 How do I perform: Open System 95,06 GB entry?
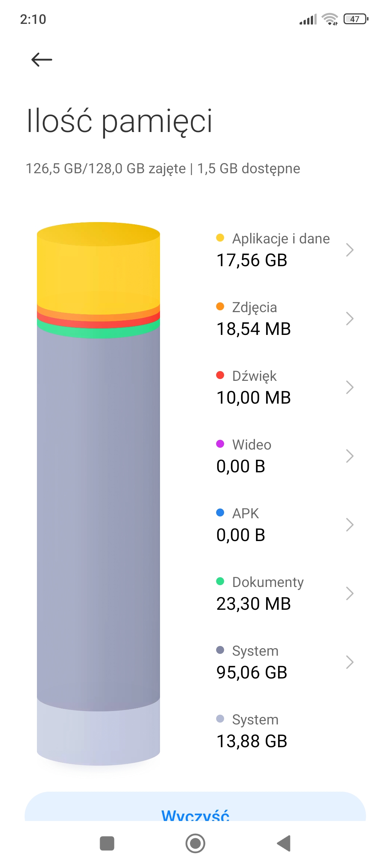[x=282, y=662]
